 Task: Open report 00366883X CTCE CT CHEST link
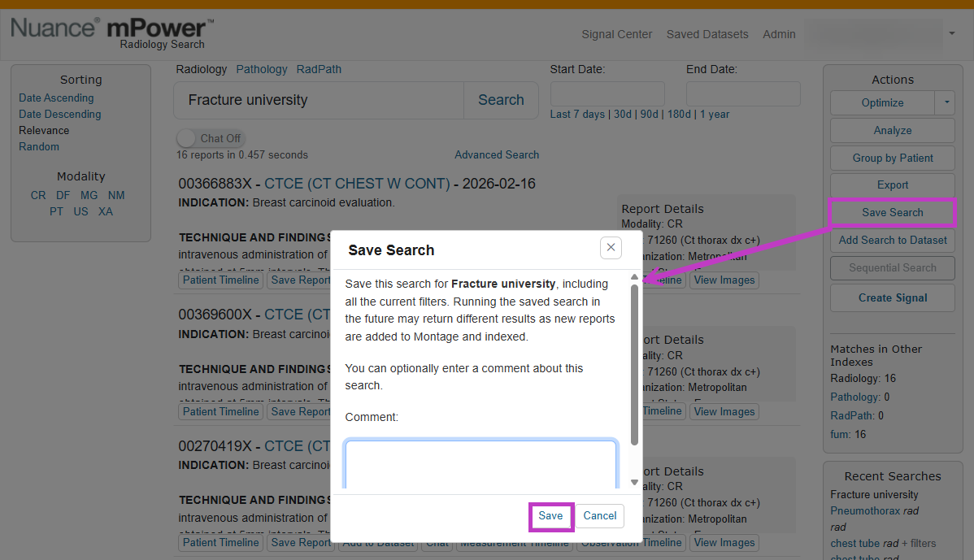point(357,184)
